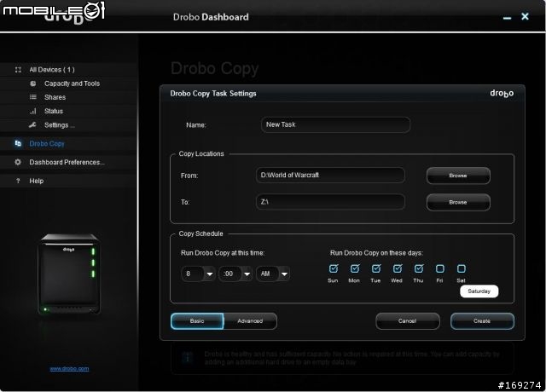Image resolution: width=546 pixels, height=392 pixels.
Task: Uncheck the Mon checkbox
Action: point(355,268)
